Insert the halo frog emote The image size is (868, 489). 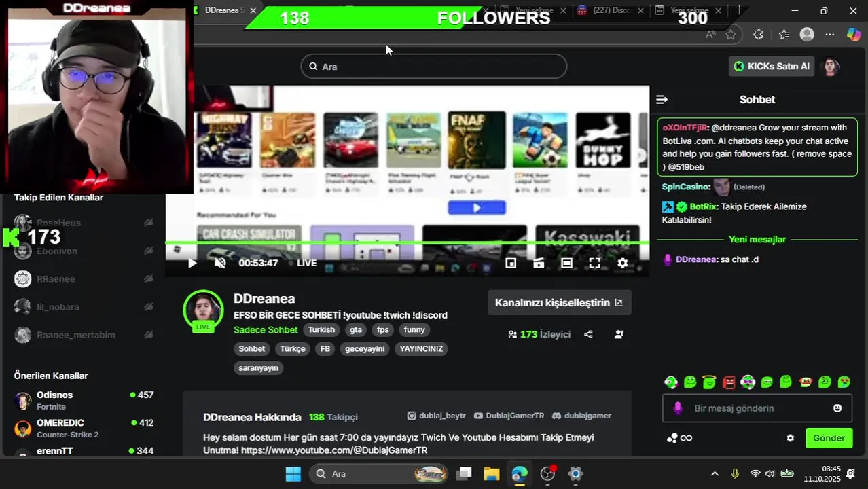(709, 382)
